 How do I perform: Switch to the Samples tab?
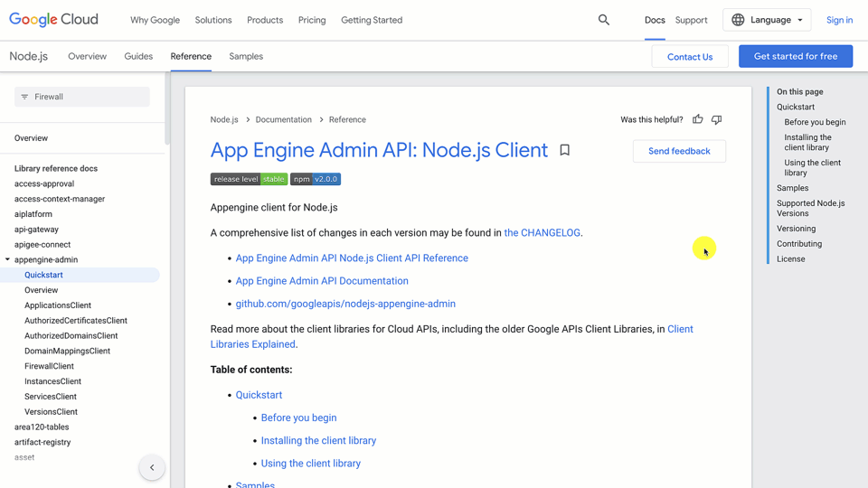coord(246,56)
